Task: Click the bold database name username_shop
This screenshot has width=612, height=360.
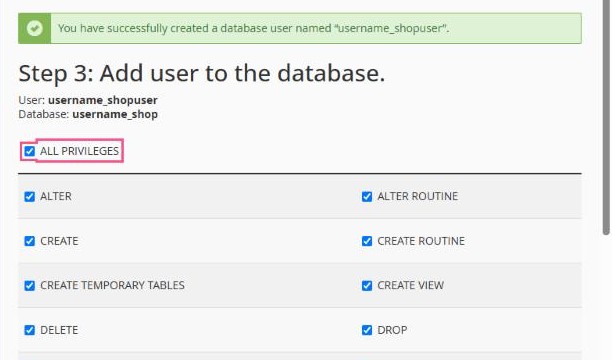Action: coord(115,114)
